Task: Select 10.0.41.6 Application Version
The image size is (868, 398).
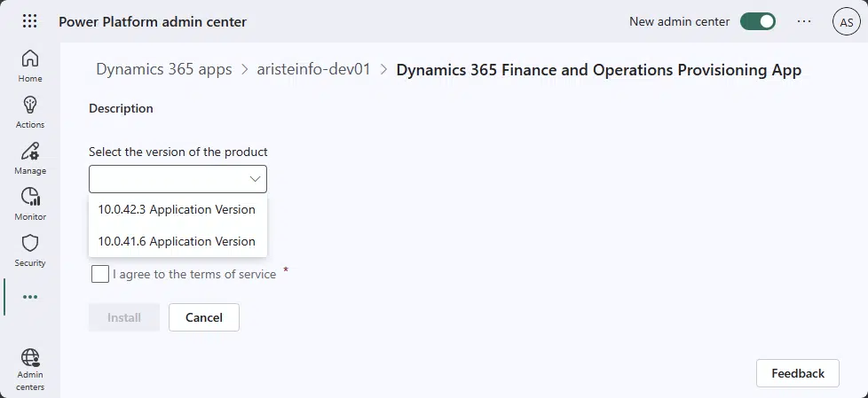Action: (x=178, y=242)
